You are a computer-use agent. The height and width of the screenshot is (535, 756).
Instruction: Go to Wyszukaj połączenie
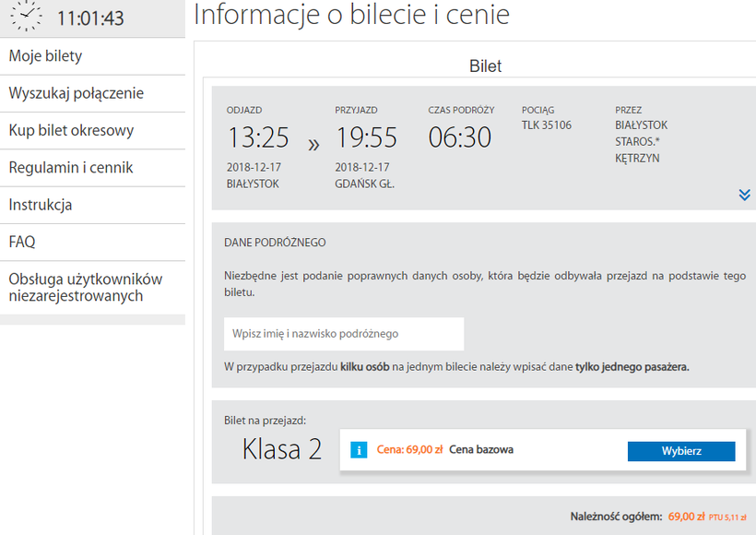(77, 93)
